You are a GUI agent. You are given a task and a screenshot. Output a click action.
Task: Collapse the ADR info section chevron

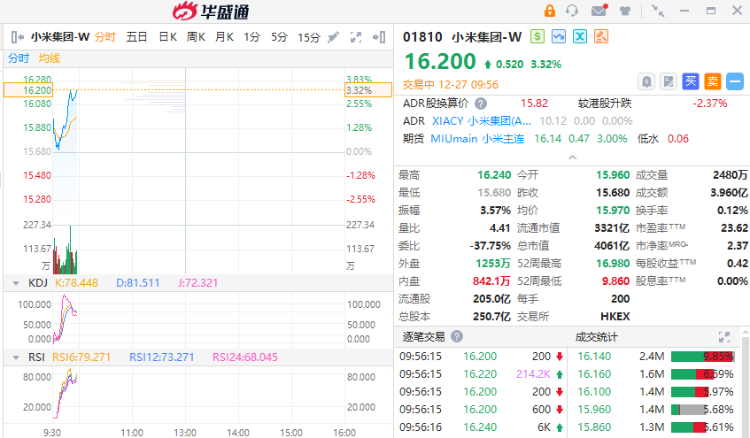[572, 156]
